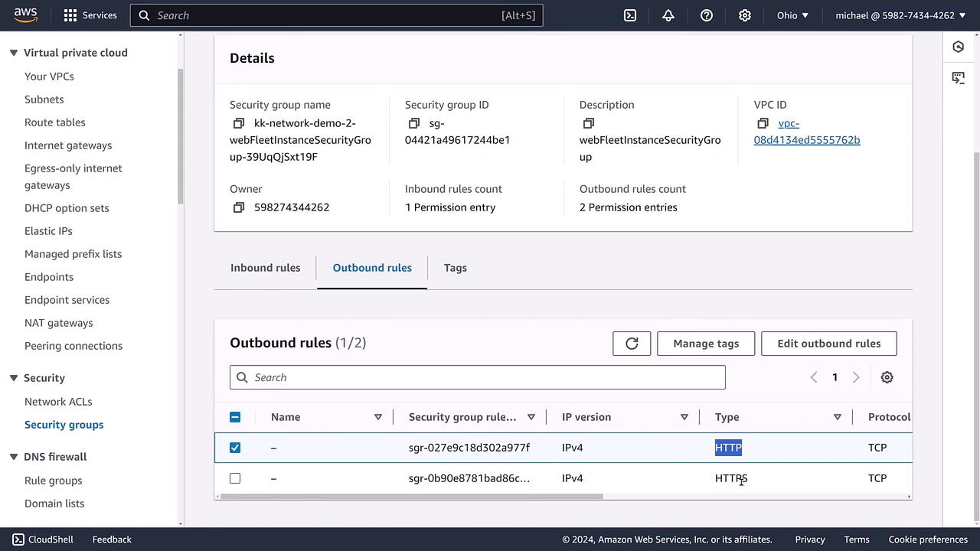Open the help question mark icon
980x551 pixels.
[707, 15]
